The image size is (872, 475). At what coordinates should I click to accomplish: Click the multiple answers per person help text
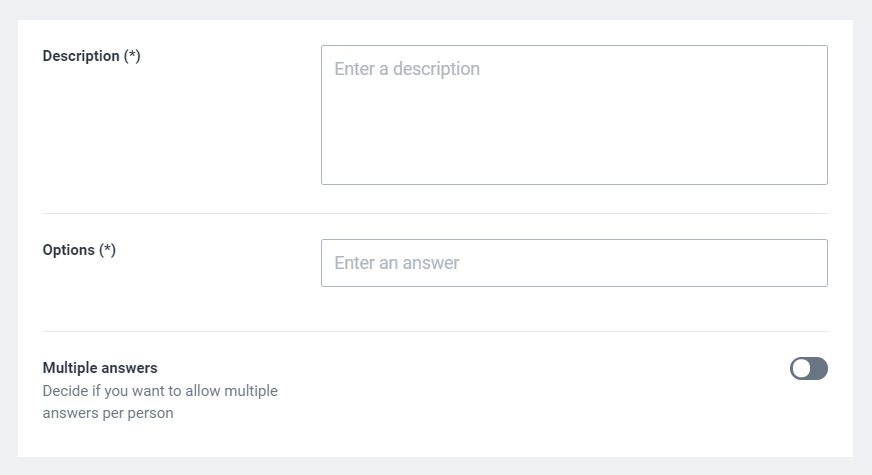[160, 402]
